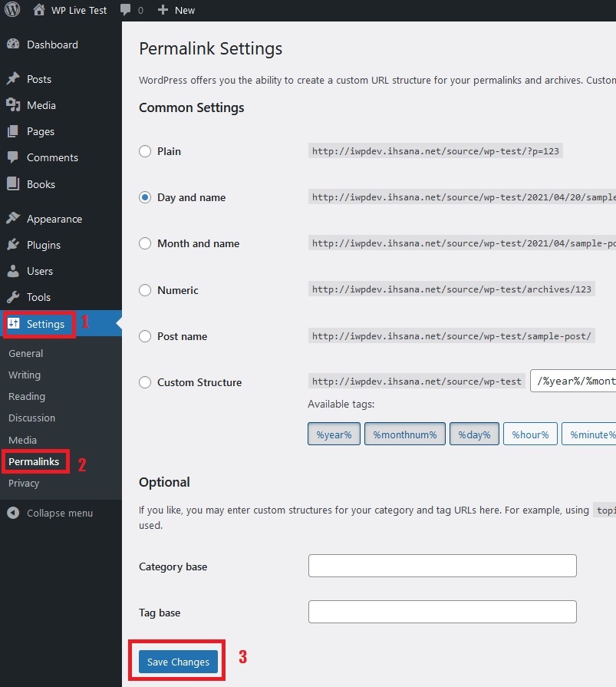This screenshot has height=687, width=616.
Task: Click the comments bubble icon in admin bar
Action: (x=125, y=10)
